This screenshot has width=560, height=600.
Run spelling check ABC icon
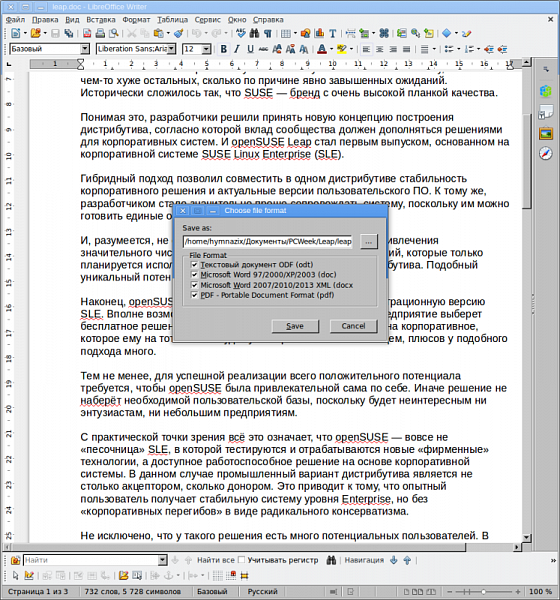[x=241, y=34]
